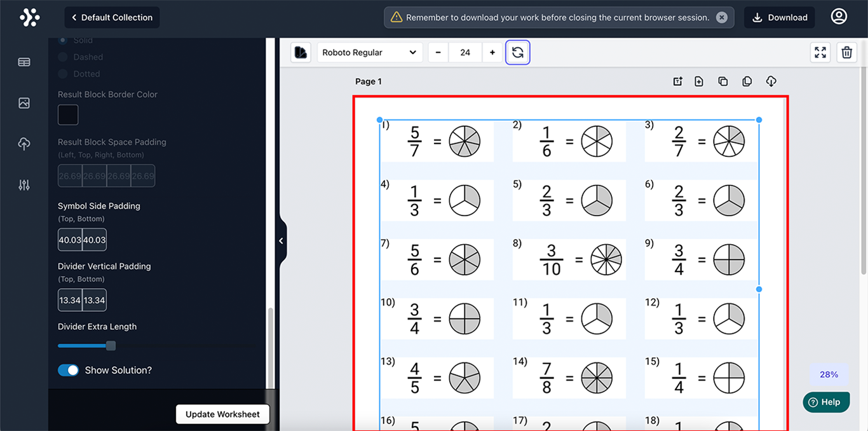The width and height of the screenshot is (868, 431).
Task: Click the Update Worksheet button
Action: pos(222,414)
